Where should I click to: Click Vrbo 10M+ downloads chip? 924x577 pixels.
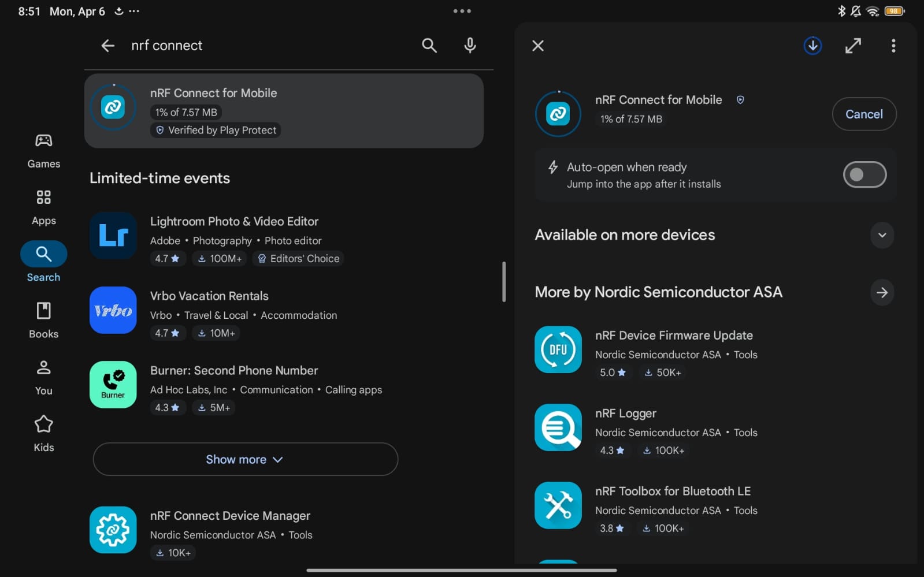[216, 333]
